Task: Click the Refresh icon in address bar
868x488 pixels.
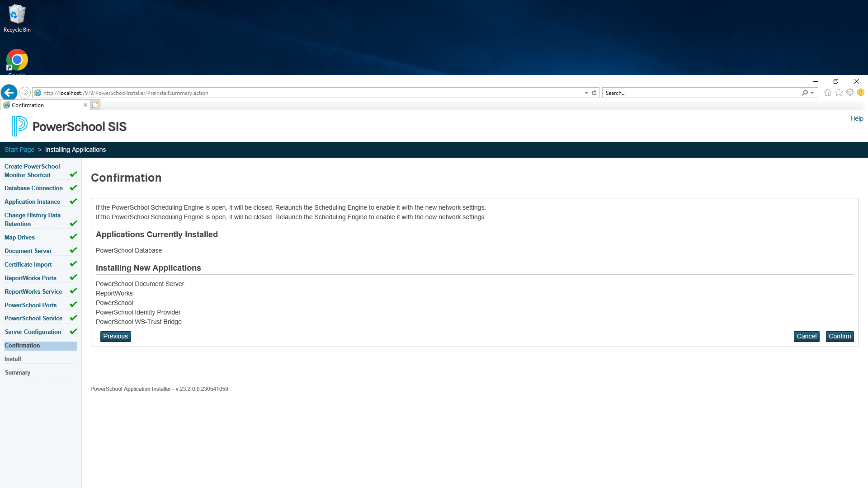Action: pos(594,93)
